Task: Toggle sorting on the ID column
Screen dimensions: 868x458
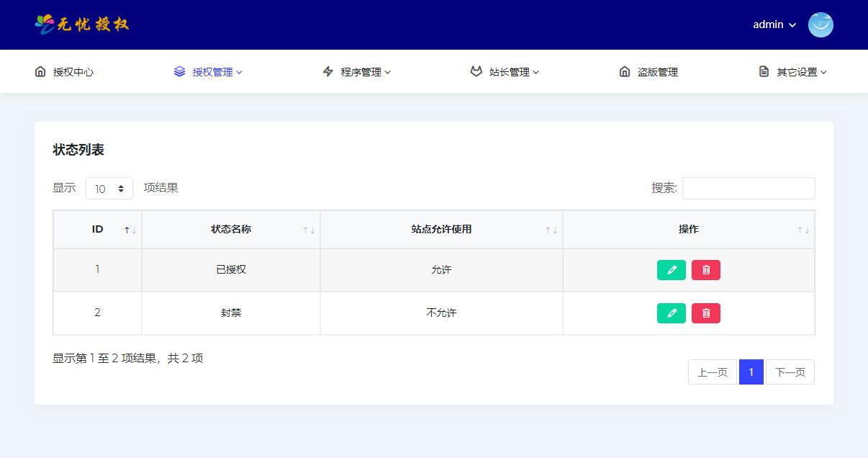Action: [x=130, y=229]
